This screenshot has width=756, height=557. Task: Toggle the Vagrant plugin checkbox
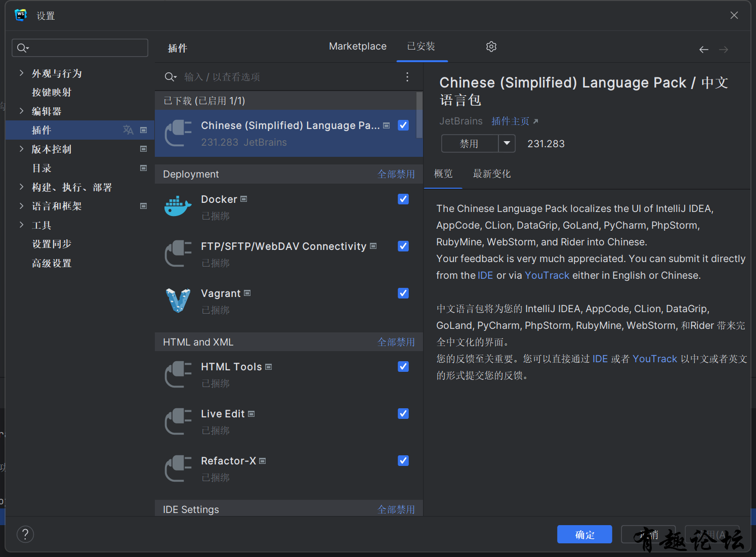pyautogui.click(x=403, y=293)
